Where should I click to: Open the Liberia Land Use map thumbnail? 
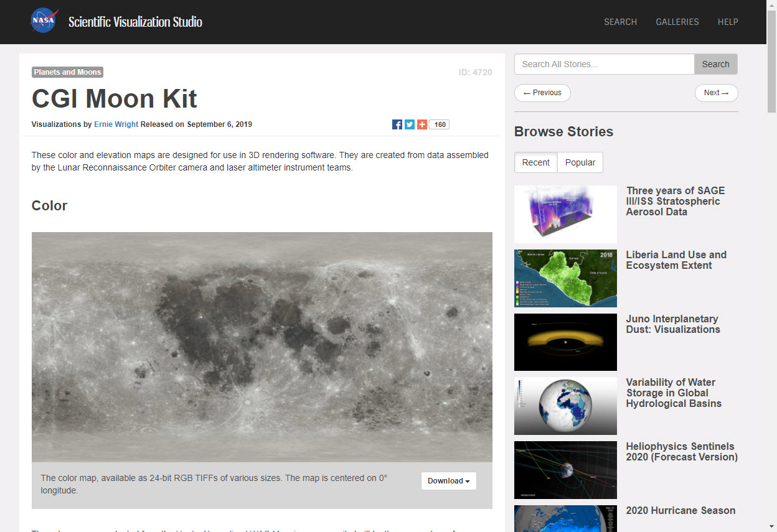click(x=565, y=279)
